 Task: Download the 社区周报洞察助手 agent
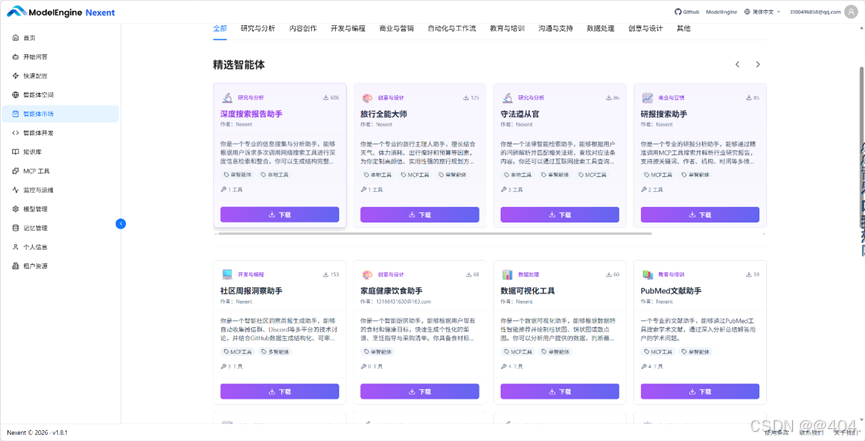(x=280, y=391)
